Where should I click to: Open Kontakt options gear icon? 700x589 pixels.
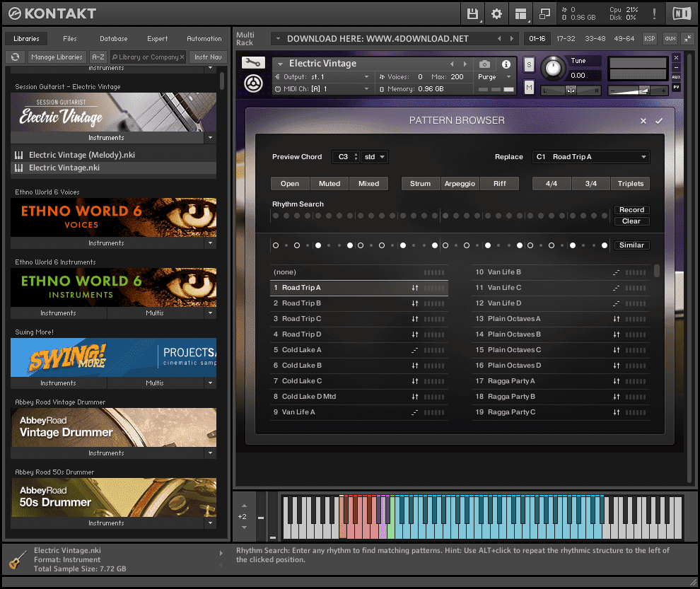pyautogui.click(x=496, y=14)
